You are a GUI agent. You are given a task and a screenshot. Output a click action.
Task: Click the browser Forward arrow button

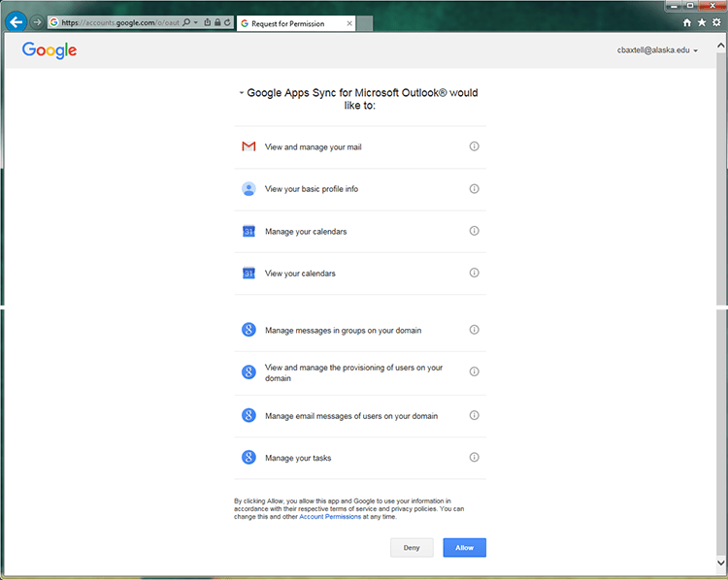tap(37, 21)
